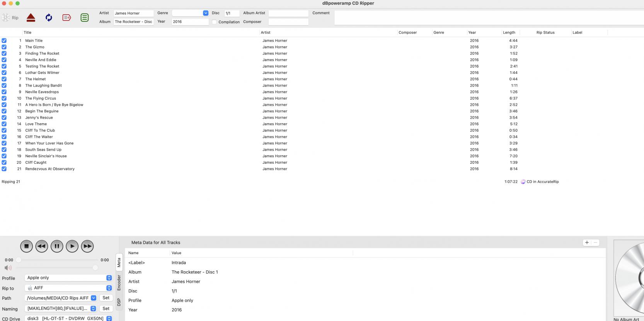Add metadata with the plus button
This screenshot has width=644, height=321.
coord(587,243)
